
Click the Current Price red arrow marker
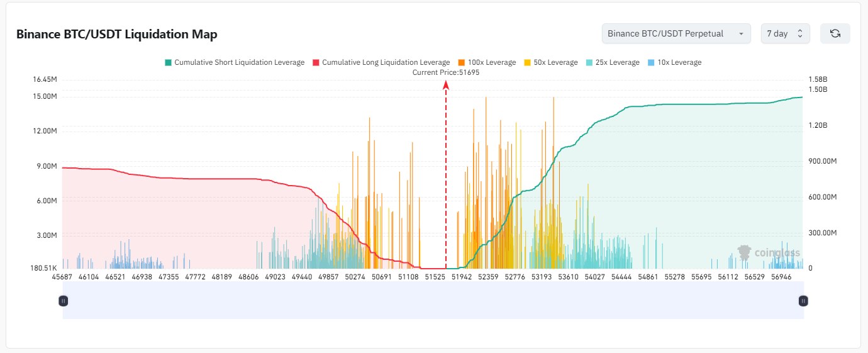click(446, 86)
